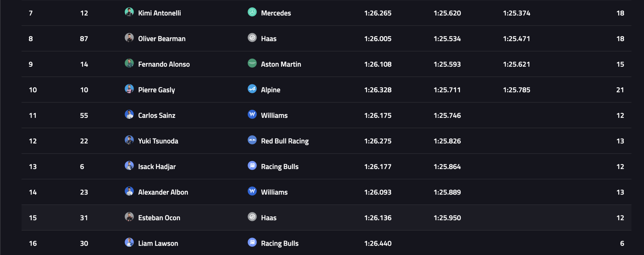Click the Williams logo beside Alexander Albon
This screenshot has height=255, width=644.
point(252,191)
